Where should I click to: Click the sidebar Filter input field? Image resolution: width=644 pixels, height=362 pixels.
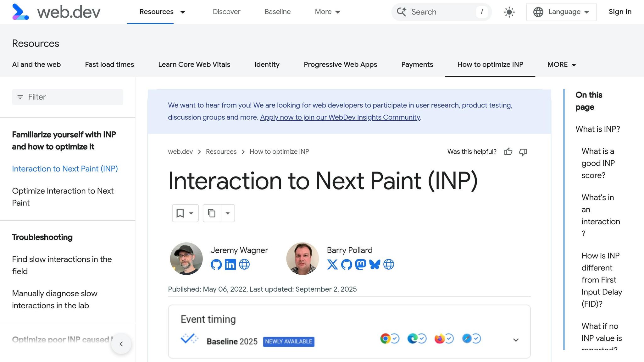coord(68,97)
